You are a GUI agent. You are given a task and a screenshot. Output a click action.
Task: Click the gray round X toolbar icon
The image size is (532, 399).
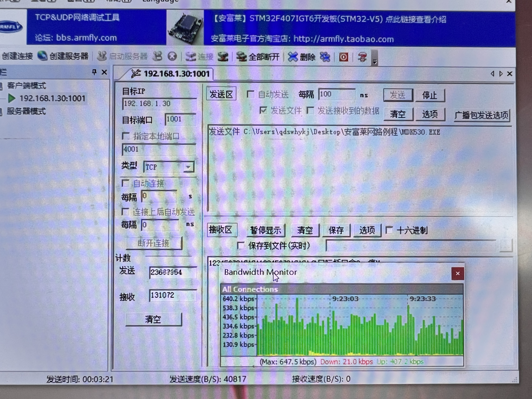(x=172, y=56)
